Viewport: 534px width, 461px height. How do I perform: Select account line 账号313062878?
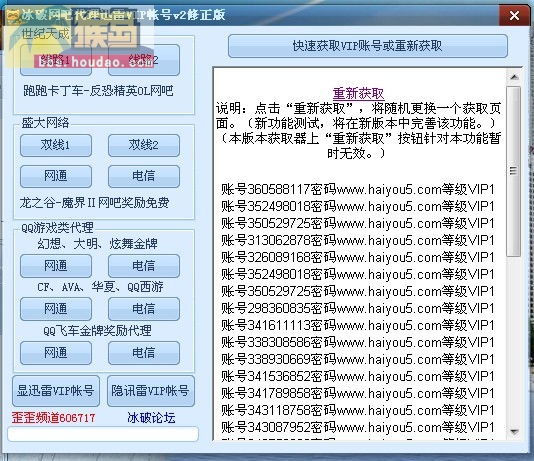(358, 240)
